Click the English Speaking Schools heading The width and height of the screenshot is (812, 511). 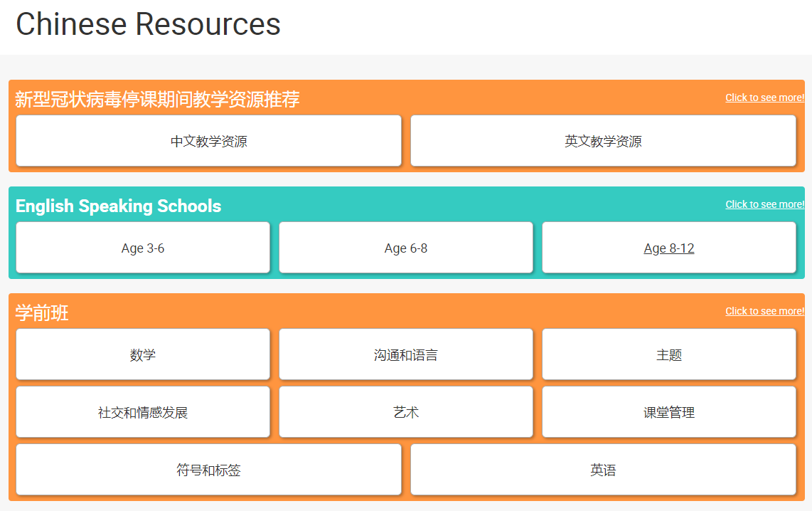[119, 206]
